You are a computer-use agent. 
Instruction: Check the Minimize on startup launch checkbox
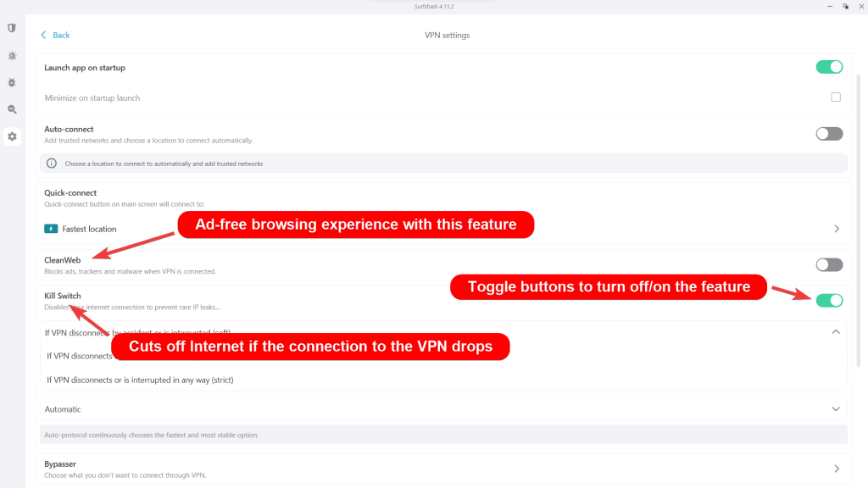[x=836, y=97]
